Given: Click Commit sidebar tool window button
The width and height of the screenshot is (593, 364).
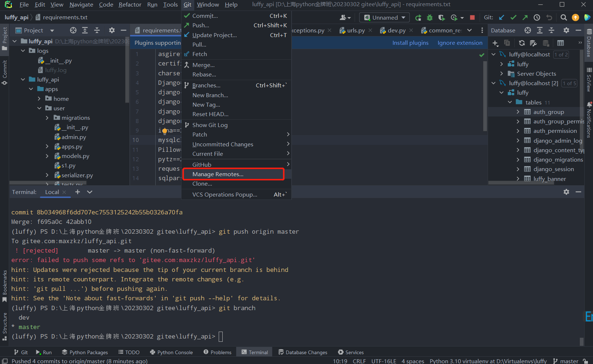Looking at the screenshot, I should [5, 72].
